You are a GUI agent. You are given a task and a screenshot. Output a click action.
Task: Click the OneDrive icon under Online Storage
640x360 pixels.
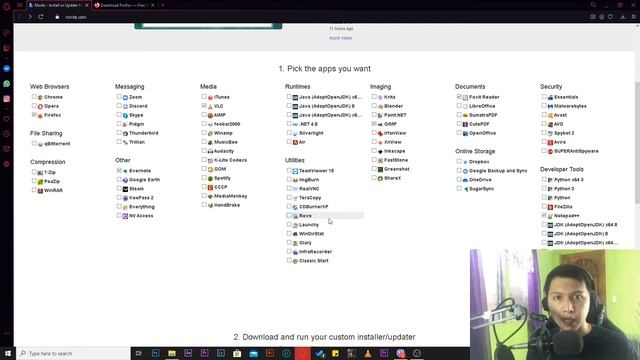click(465, 180)
